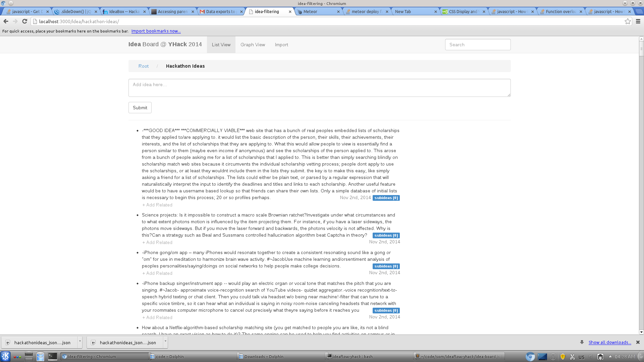Click the page vertical scrollbar down arrow

point(641,332)
